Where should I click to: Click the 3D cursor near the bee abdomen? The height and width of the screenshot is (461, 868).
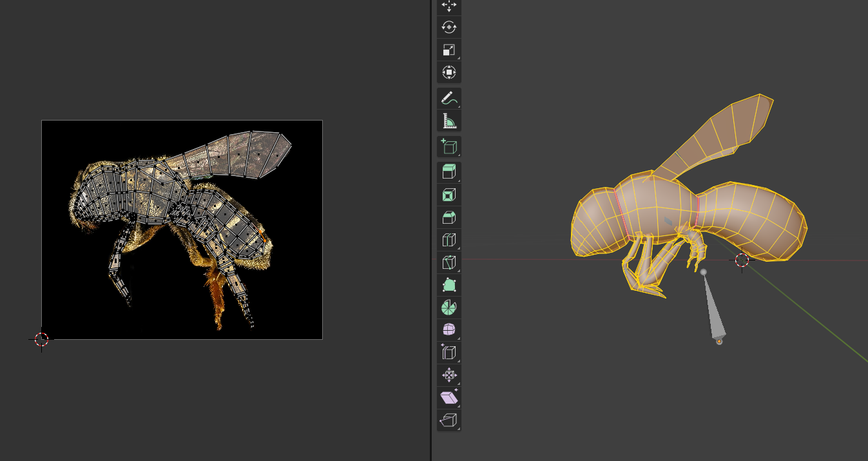pos(742,260)
